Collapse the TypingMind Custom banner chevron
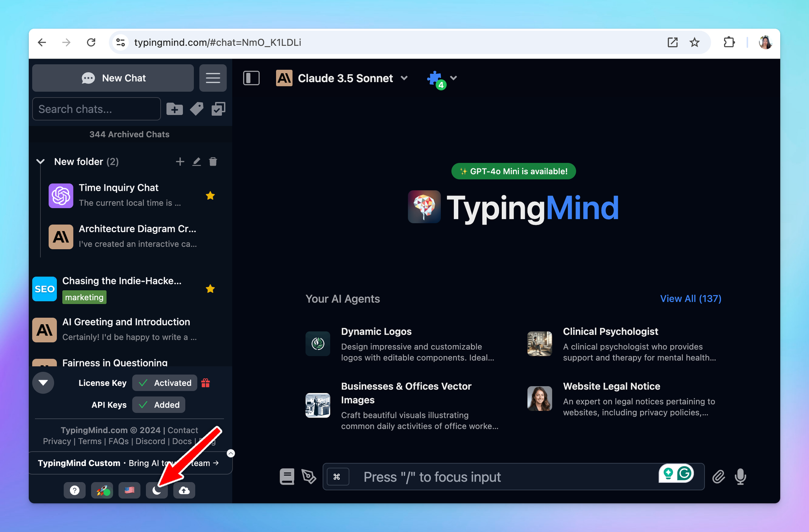 pos(231,453)
